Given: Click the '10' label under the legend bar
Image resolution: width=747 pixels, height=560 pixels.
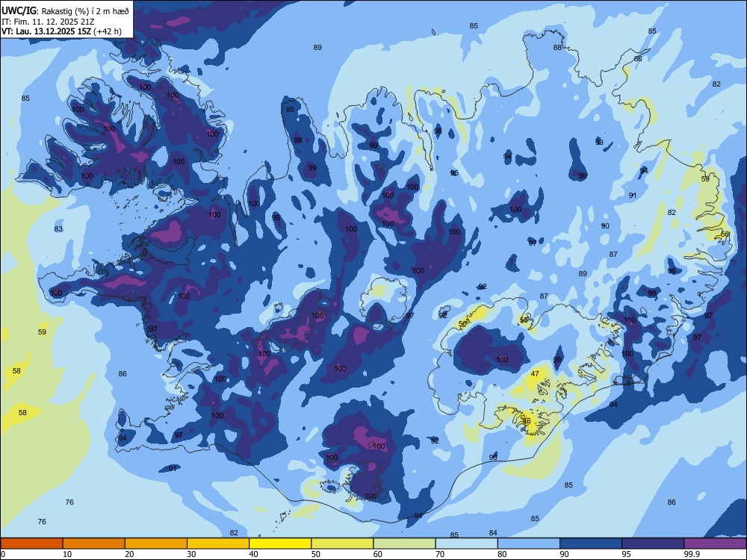Looking at the screenshot, I should click(68, 554).
